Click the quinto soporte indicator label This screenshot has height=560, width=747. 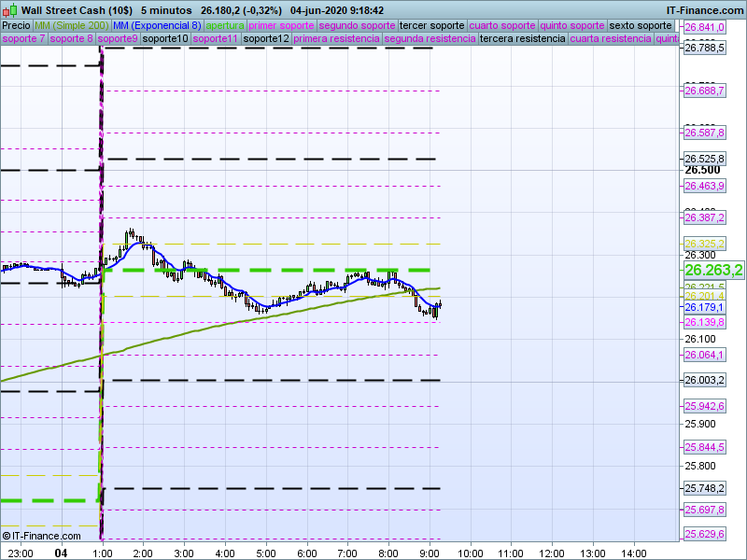(573, 25)
